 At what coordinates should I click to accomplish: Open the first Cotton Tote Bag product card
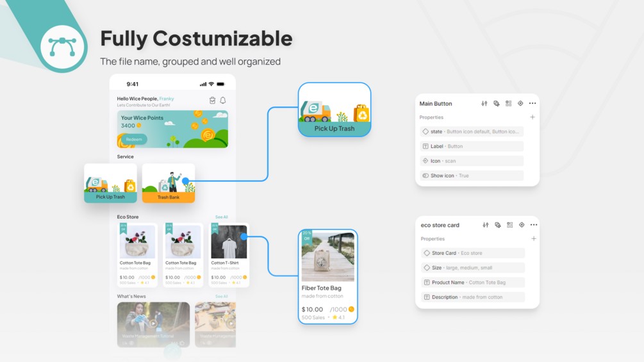pyautogui.click(x=137, y=255)
